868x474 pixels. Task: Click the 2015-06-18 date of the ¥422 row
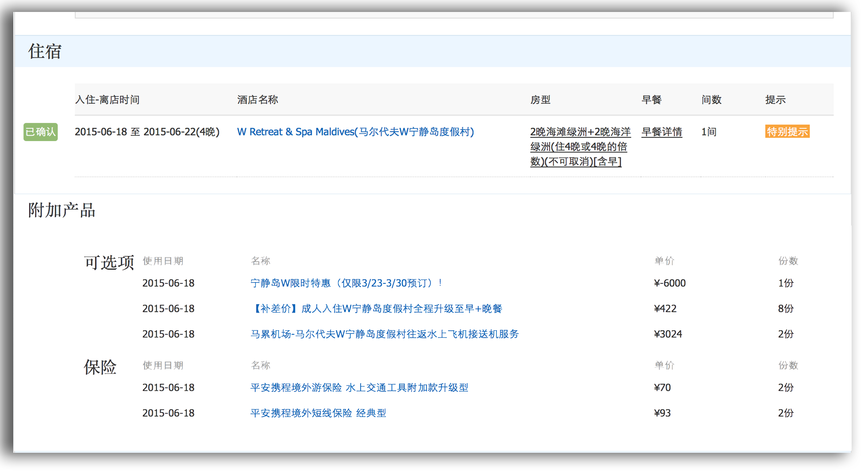click(169, 309)
